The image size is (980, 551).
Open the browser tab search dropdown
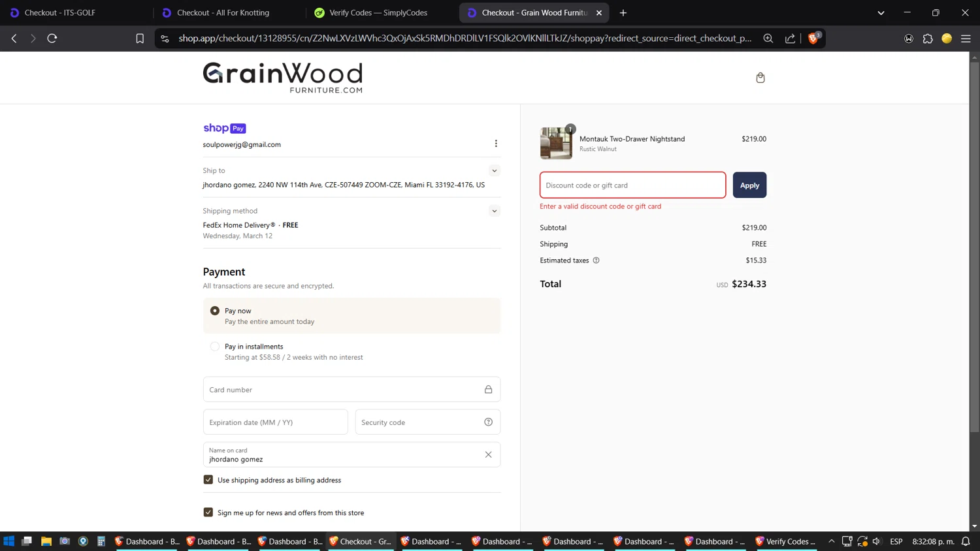pyautogui.click(x=881, y=12)
